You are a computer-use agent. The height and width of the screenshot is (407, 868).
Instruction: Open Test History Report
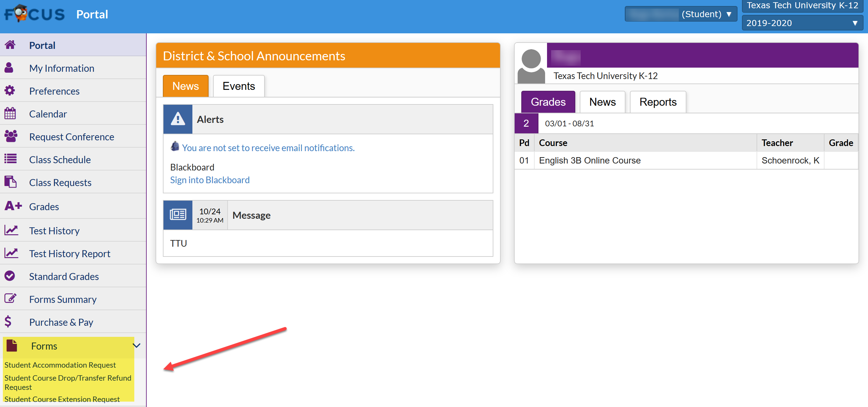[x=73, y=253]
